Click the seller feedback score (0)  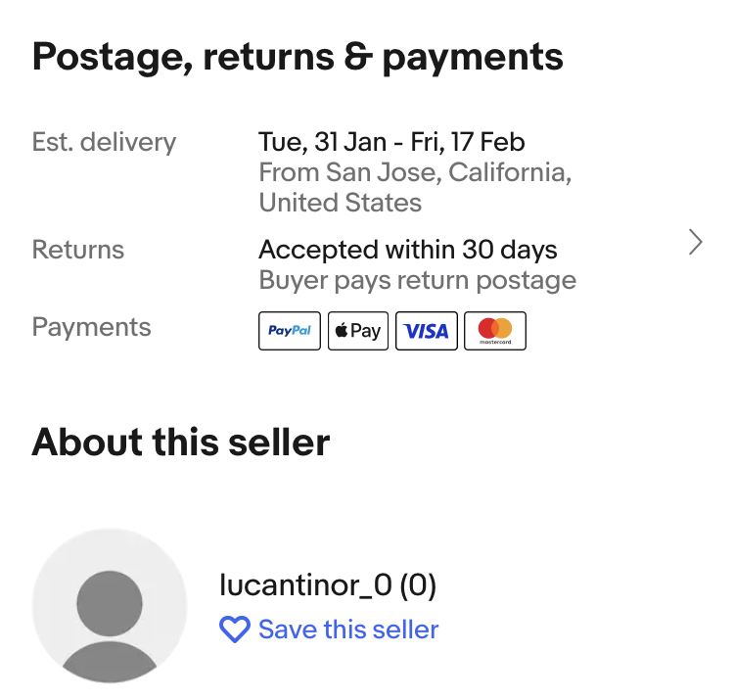(x=419, y=585)
